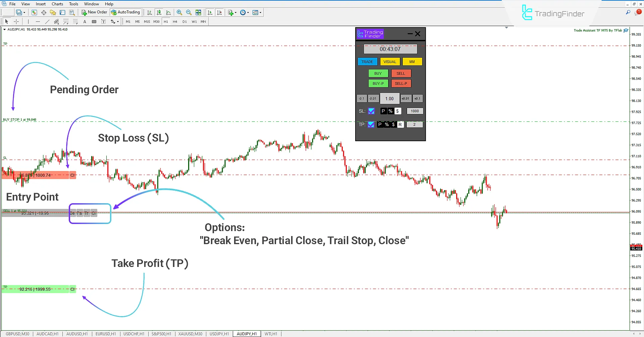The image size is (644, 337).
Task: Zoom in on the chart
Action: click(180, 12)
